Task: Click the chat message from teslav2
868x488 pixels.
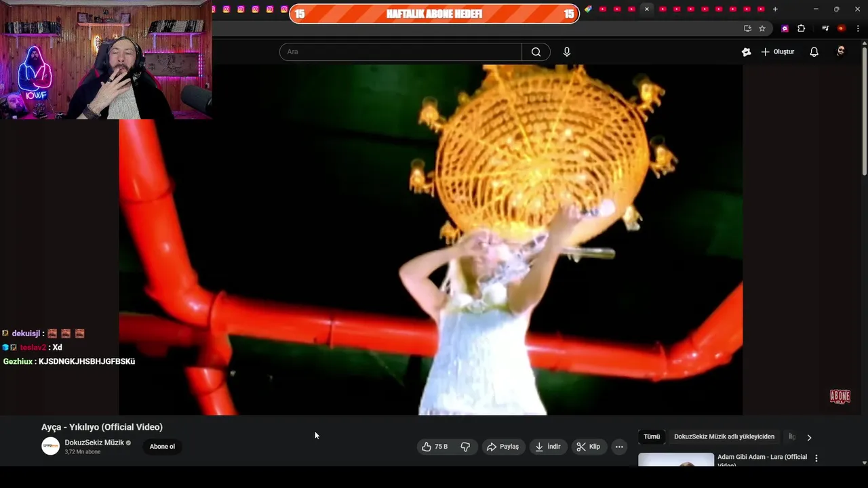Action: coord(32,348)
